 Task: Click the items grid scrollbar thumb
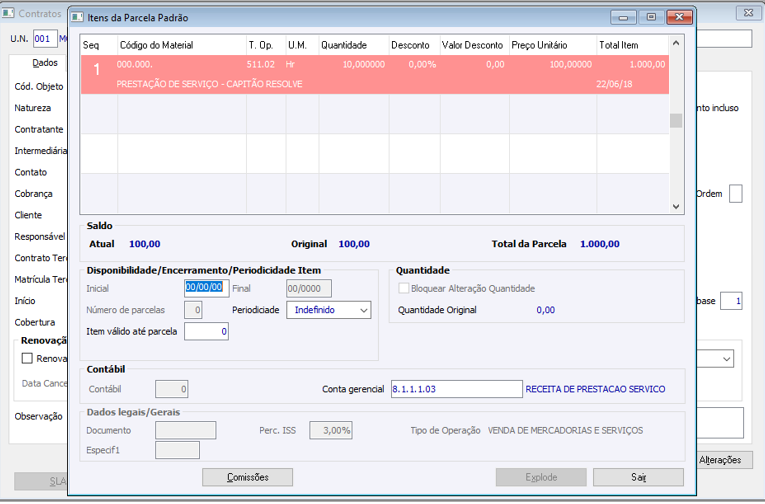(x=676, y=120)
